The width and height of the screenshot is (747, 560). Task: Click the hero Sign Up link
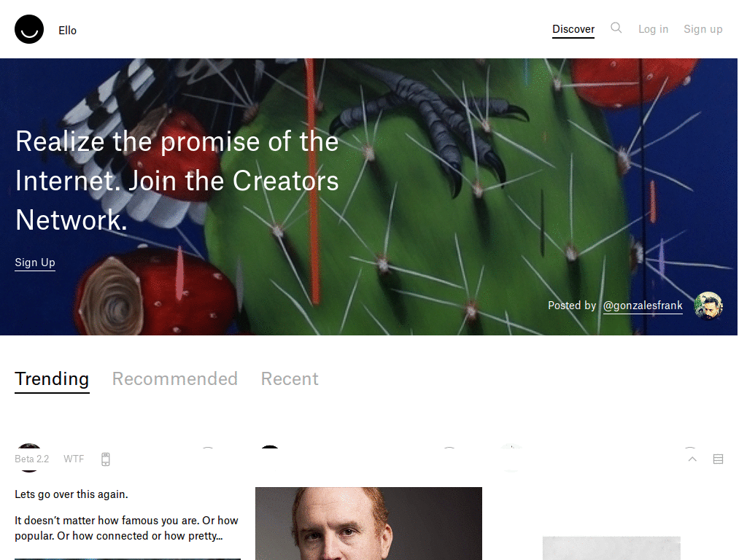tap(35, 262)
